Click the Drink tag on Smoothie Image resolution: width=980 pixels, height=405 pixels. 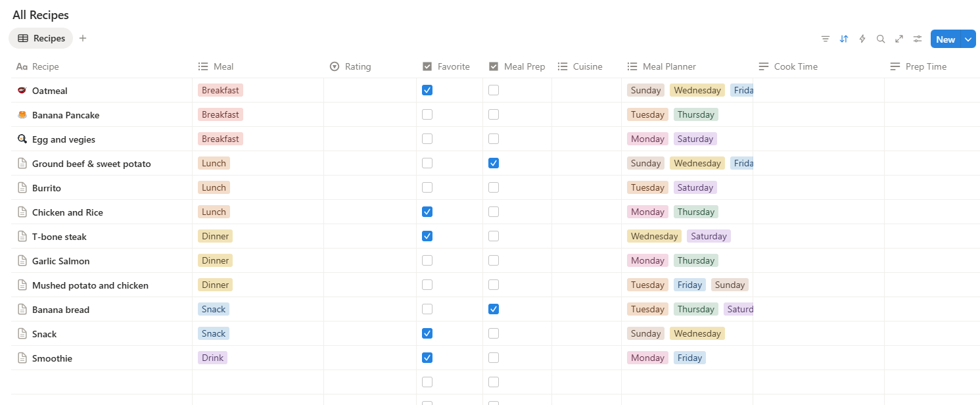click(x=212, y=358)
